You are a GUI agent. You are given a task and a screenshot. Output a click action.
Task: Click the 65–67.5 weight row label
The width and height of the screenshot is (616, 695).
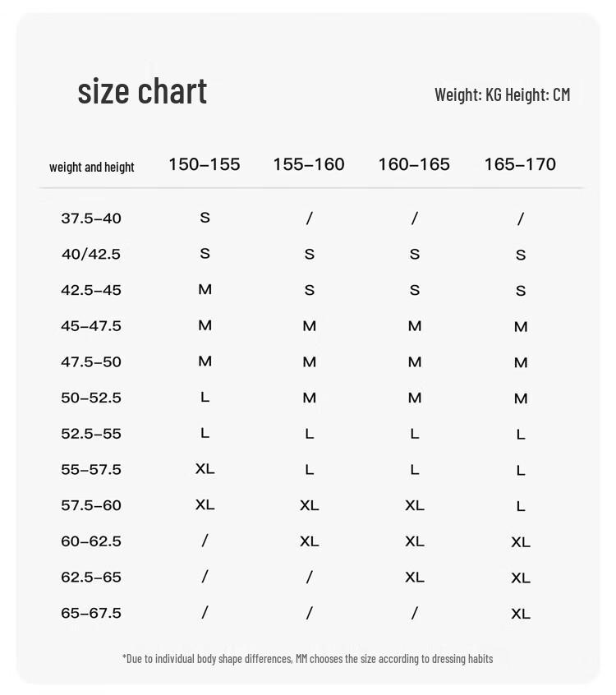(91, 613)
